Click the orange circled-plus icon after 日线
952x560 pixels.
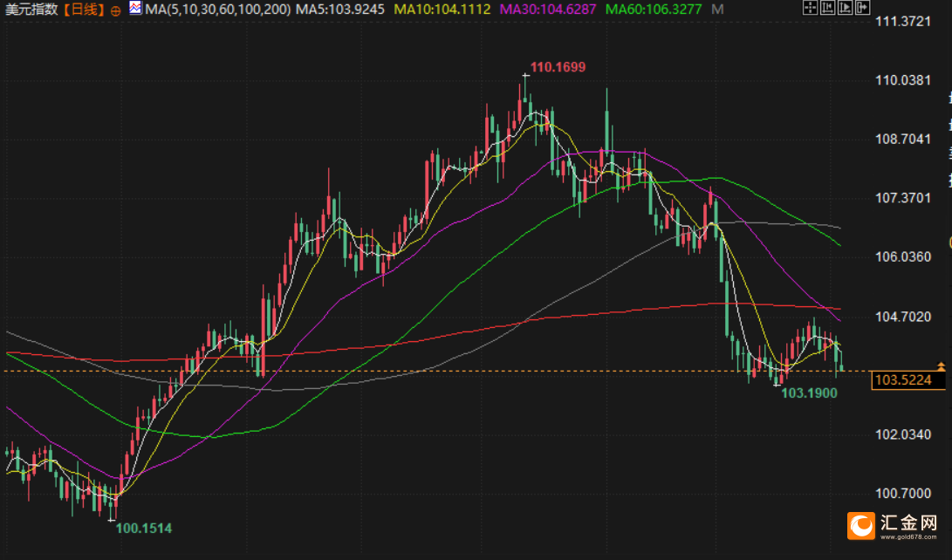click(115, 11)
